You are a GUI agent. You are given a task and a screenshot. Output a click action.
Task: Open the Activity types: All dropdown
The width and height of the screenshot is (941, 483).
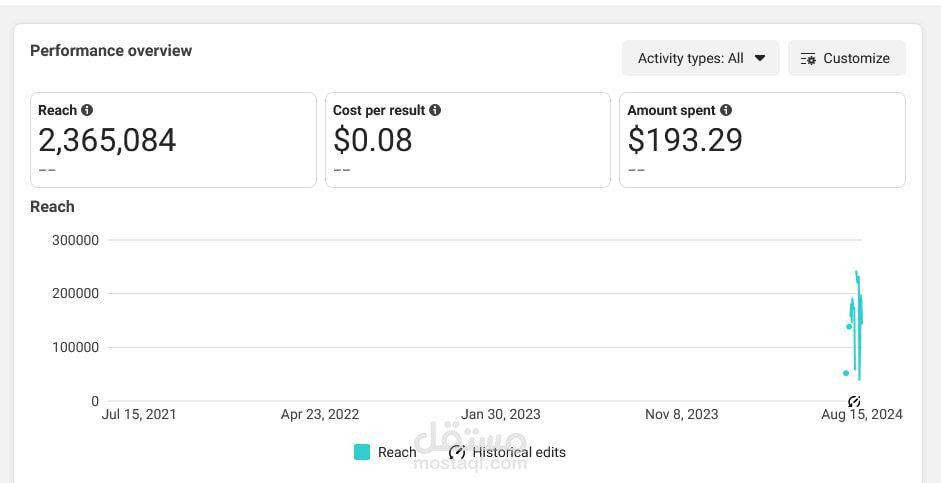700,58
